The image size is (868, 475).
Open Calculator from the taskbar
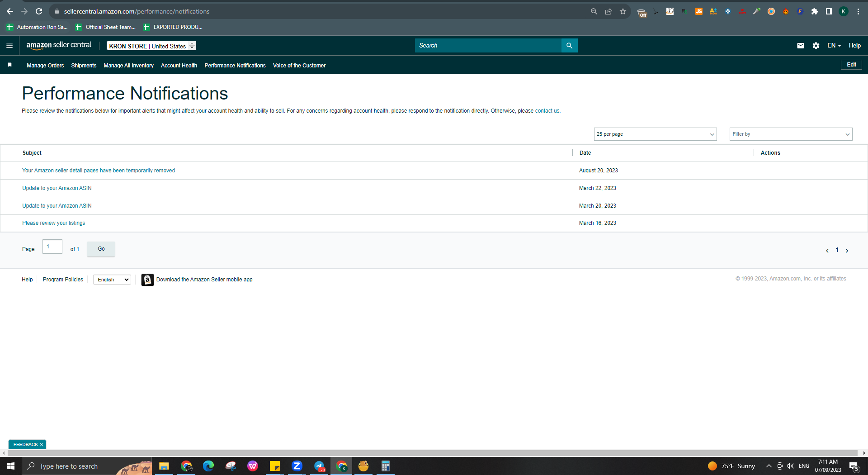(x=386, y=466)
